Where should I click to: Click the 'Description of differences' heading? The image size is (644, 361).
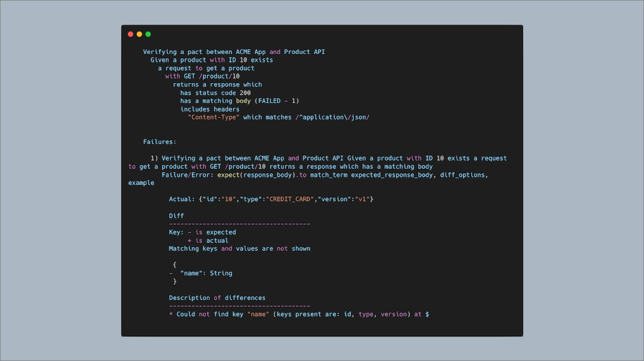click(x=217, y=297)
